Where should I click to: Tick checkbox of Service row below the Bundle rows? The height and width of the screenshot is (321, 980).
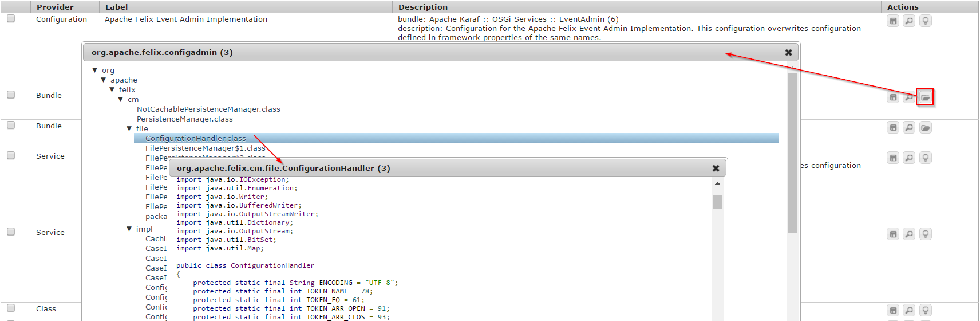point(11,155)
